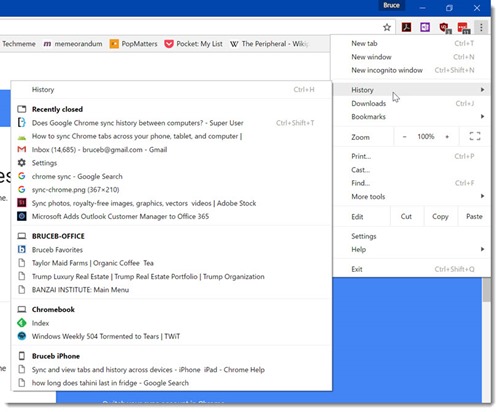Expand the More tools submenu

412,196
